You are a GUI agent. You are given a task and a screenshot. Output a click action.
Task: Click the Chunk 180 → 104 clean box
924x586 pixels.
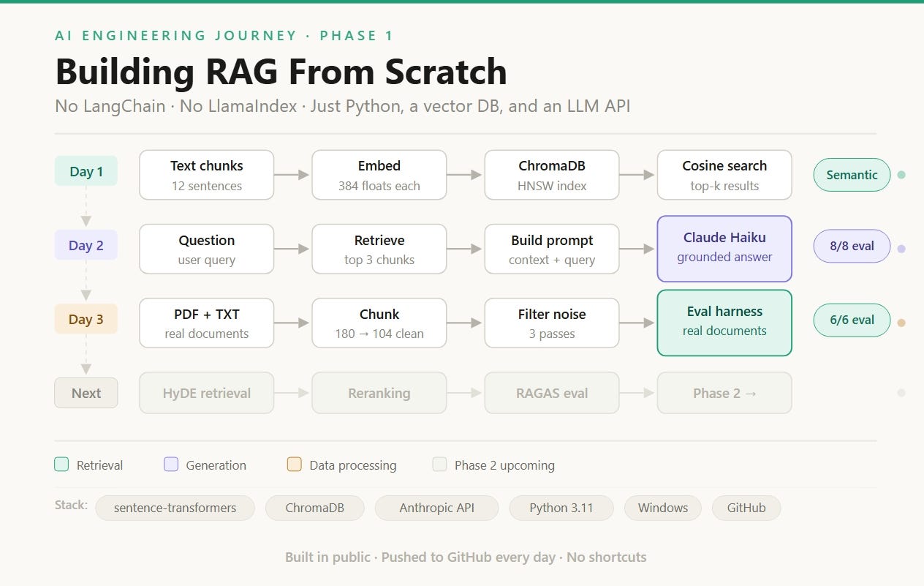coord(379,323)
